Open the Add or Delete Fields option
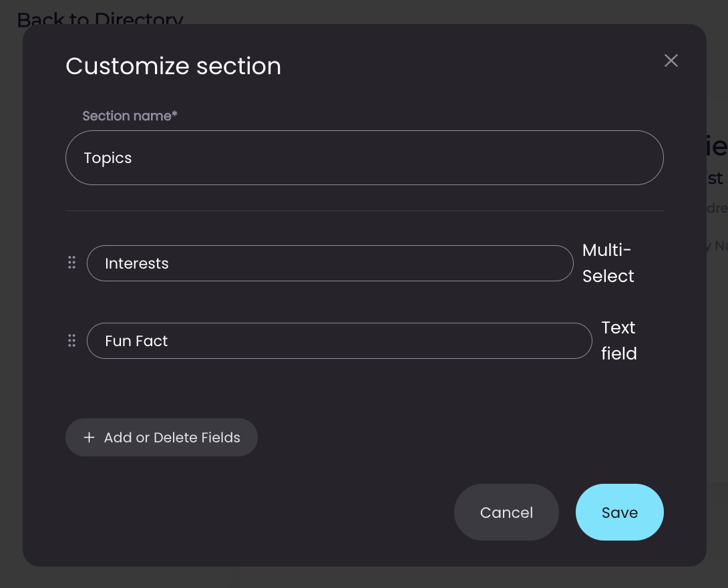 162,438
